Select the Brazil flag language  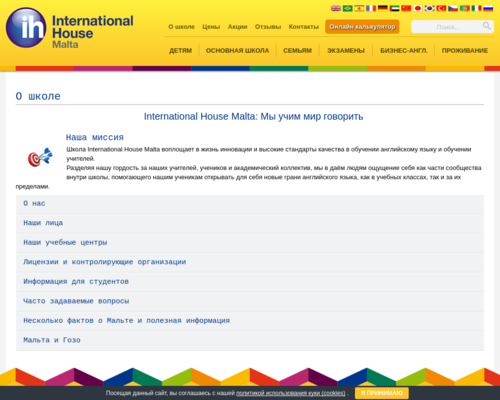[348, 8]
